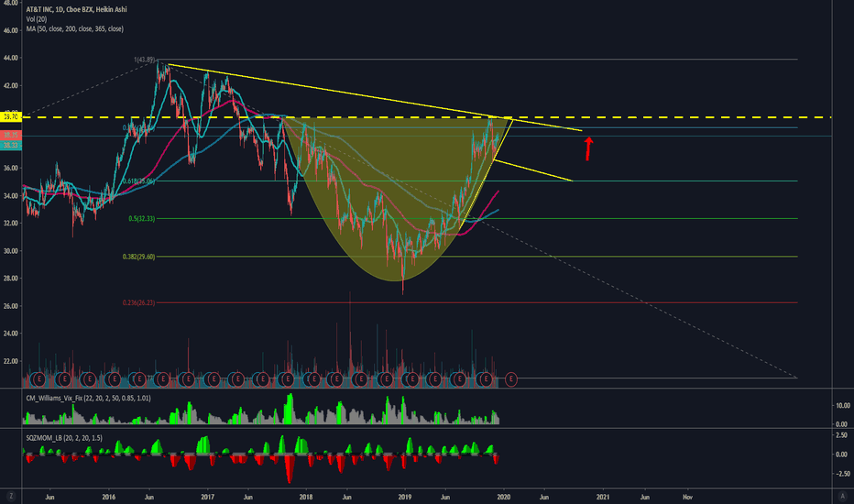Click the 28.00 price axis value

click(x=10, y=278)
